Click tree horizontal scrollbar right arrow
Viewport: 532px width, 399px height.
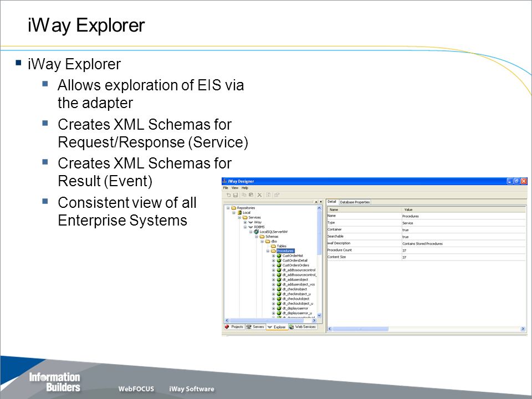pyautogui.click(x=314, y=320)
